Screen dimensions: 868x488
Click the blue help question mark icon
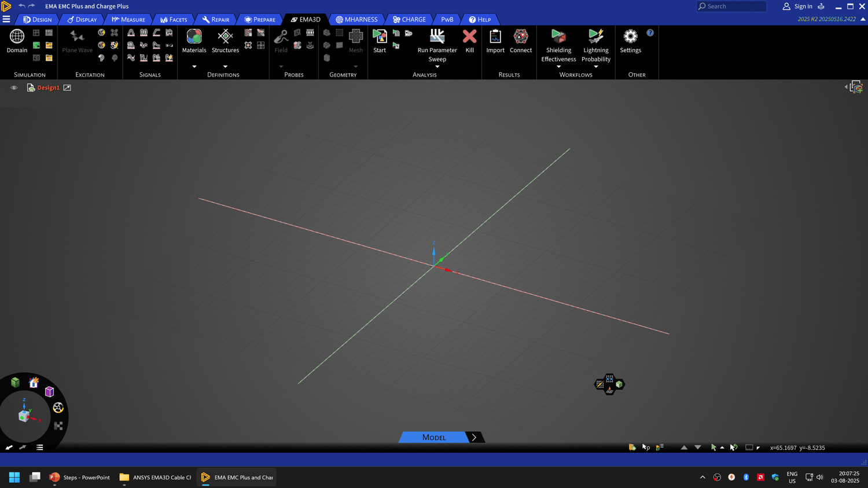(650, 33)
